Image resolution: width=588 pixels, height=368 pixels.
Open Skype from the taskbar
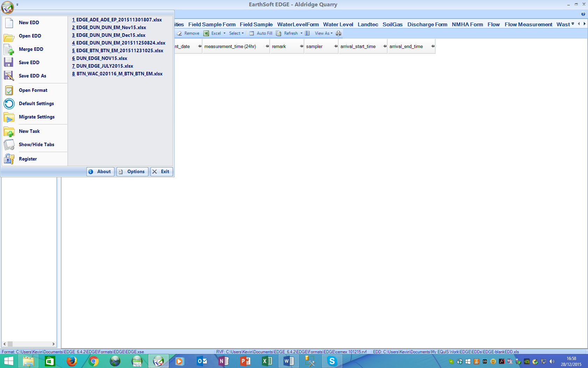coord(332,361)
